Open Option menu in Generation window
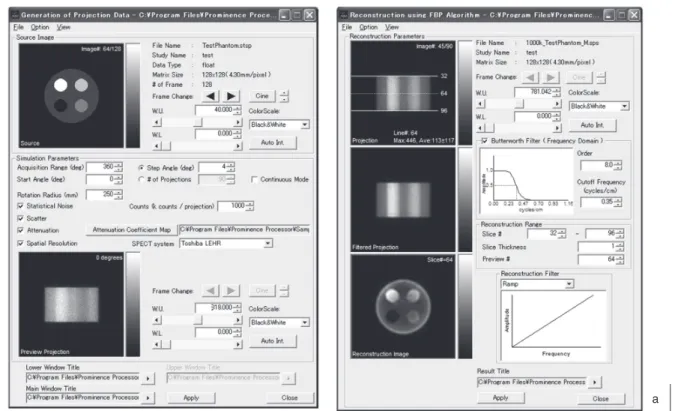Screen dimensions: 678x411 40,27
